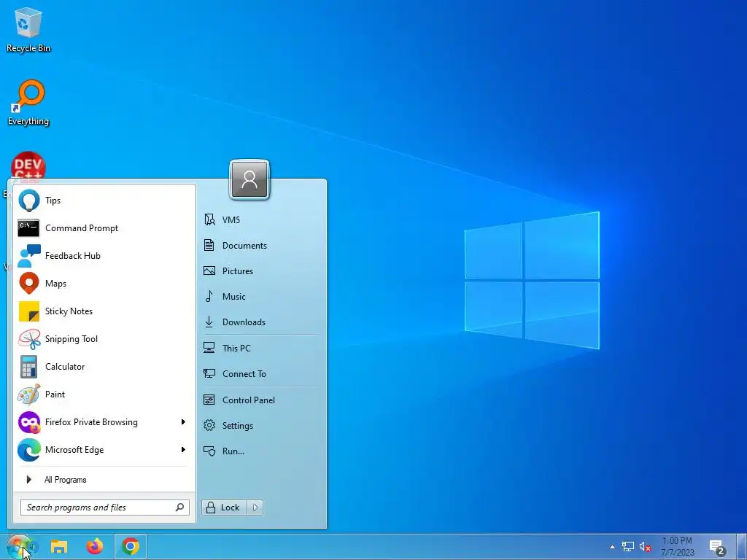Lock the computer with Lock button
Image resolution: width=747 pixels, height=560 pixels.
(x=224, y=507)
